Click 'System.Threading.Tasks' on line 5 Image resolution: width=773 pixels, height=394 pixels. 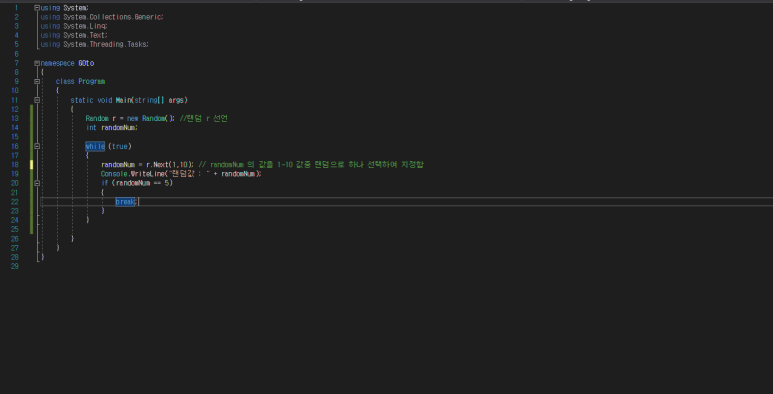pos(105,44)
